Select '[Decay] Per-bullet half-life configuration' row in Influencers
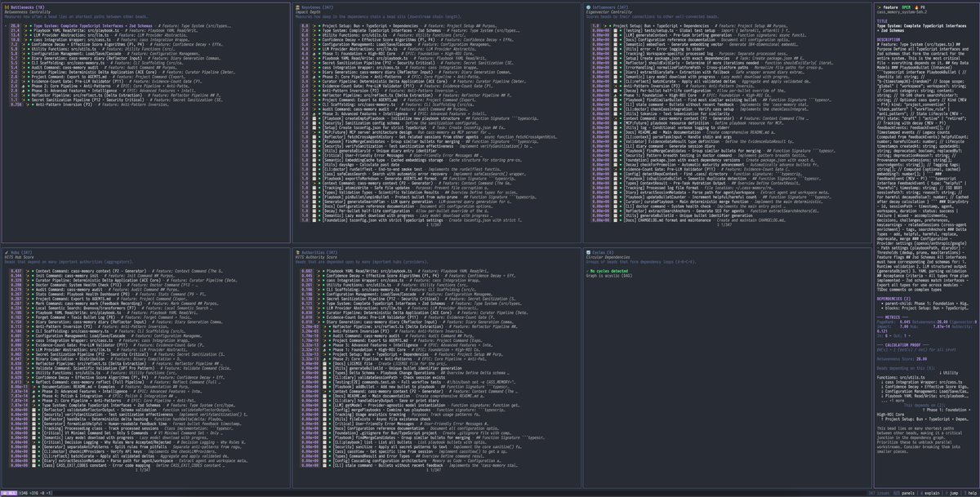 (690, 91)
